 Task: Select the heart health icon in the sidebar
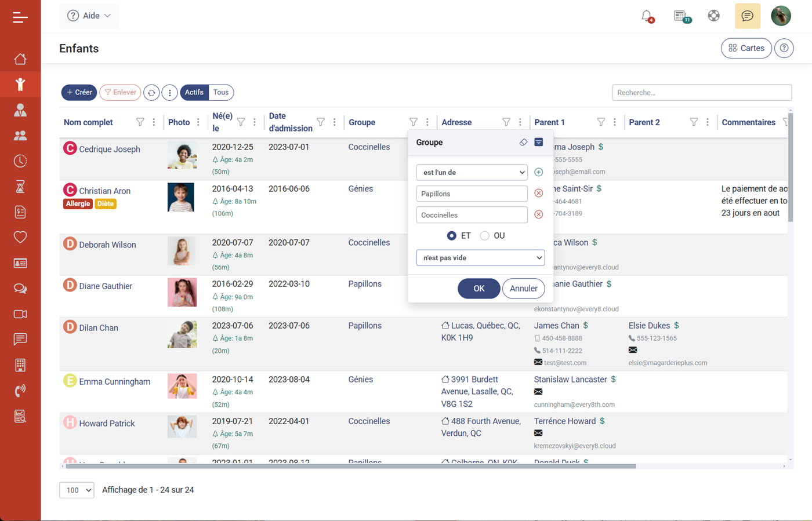point(20,237)
